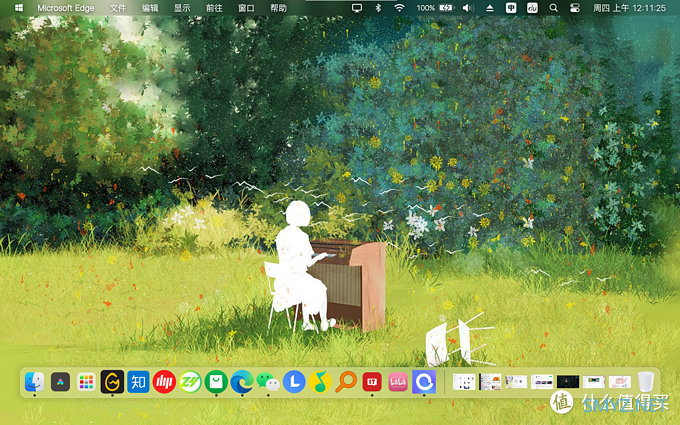Open first minimized window with icon grid

pos(464,382)
